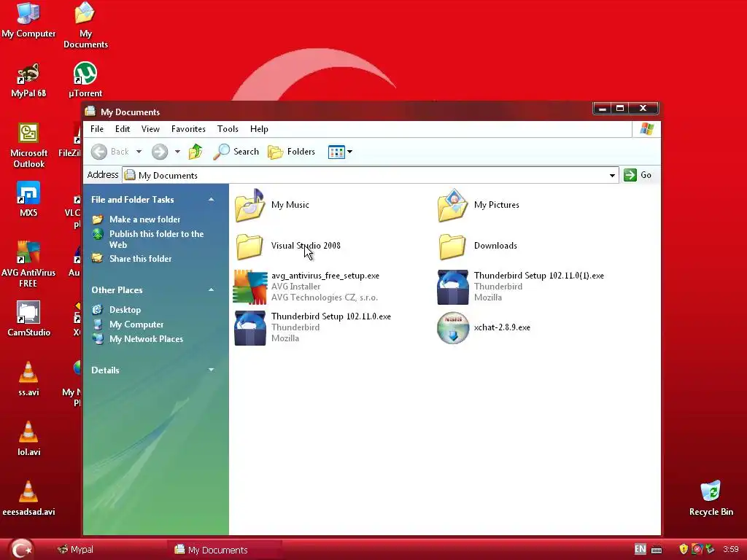747x560 pixels.
Task: Go to My Network Places link
Action: pos(146,339)
